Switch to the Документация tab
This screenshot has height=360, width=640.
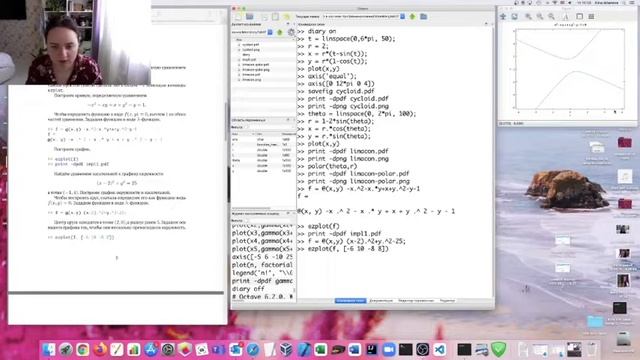coord(381,300)
